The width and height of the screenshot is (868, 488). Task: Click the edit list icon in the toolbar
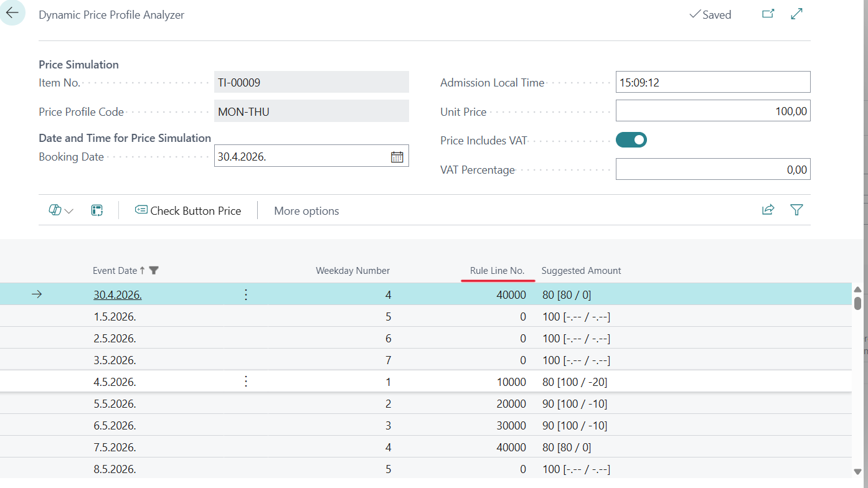(97, 210)
